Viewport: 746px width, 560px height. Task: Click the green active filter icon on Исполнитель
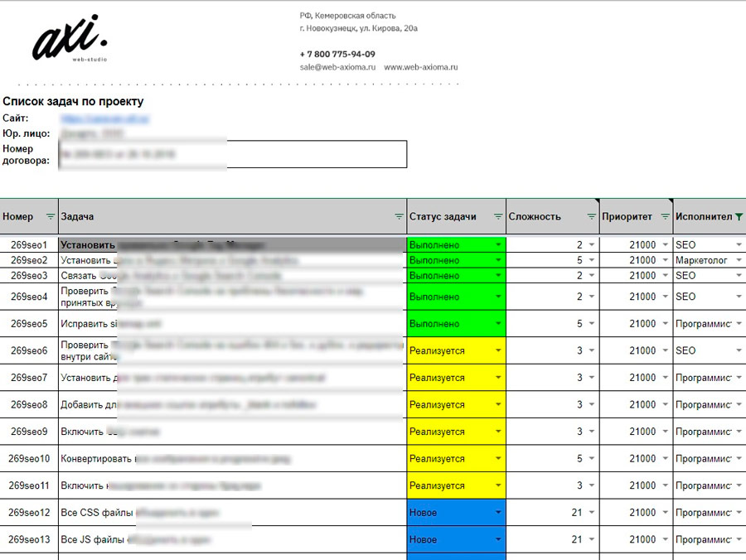click(739, 217)
